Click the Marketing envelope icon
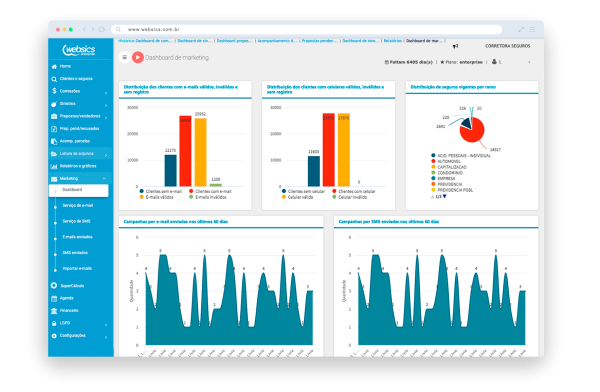 click(54, 179)
